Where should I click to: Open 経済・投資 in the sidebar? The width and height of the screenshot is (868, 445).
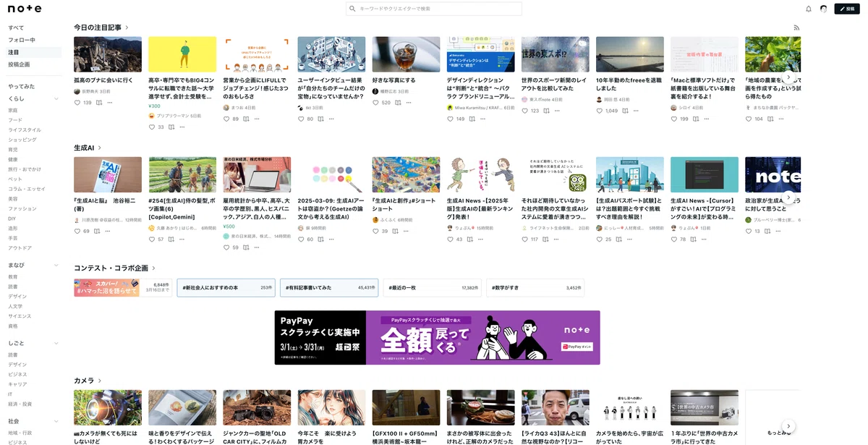[x=20, y=404]
